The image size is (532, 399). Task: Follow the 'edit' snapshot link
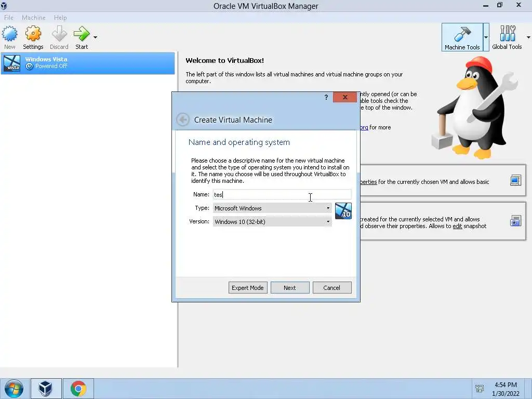point(457,226)
